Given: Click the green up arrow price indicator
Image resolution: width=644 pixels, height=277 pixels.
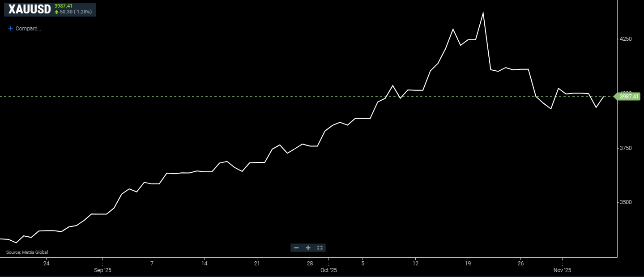Looking at the screenshot, I should click(56, 12).
